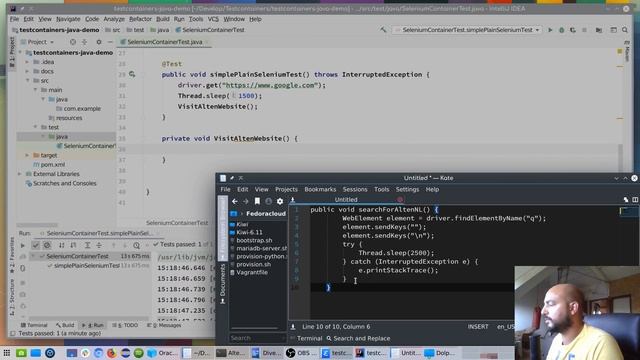640x360 pixels.
Task: Open Firefox from the taskbar
Action: 111,353
